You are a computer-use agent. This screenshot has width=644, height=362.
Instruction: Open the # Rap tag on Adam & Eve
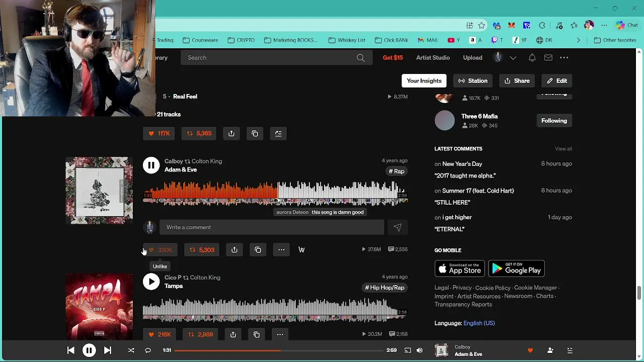[397, 171]
